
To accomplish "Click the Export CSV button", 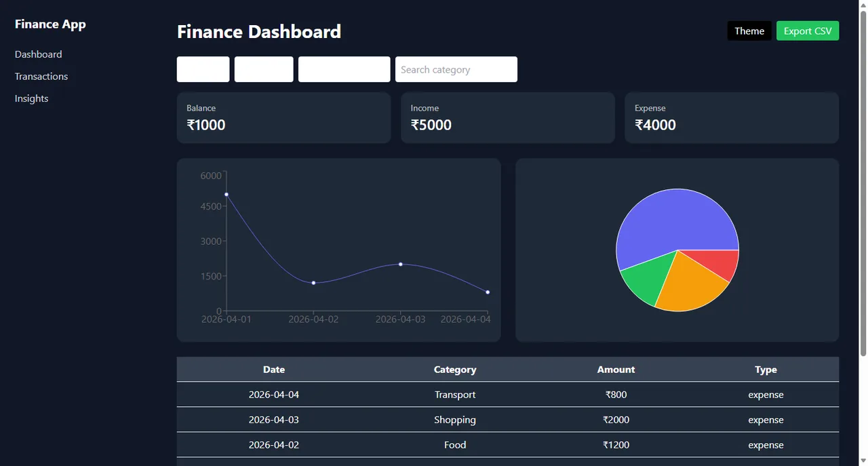I will (808, 31).
